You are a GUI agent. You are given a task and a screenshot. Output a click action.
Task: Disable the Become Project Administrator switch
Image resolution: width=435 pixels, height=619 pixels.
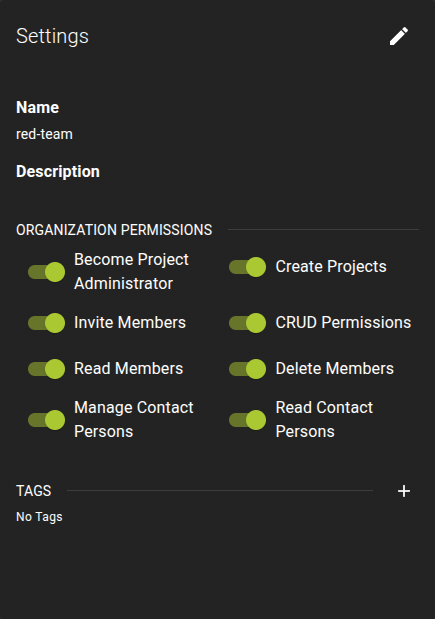coord(47,272)
